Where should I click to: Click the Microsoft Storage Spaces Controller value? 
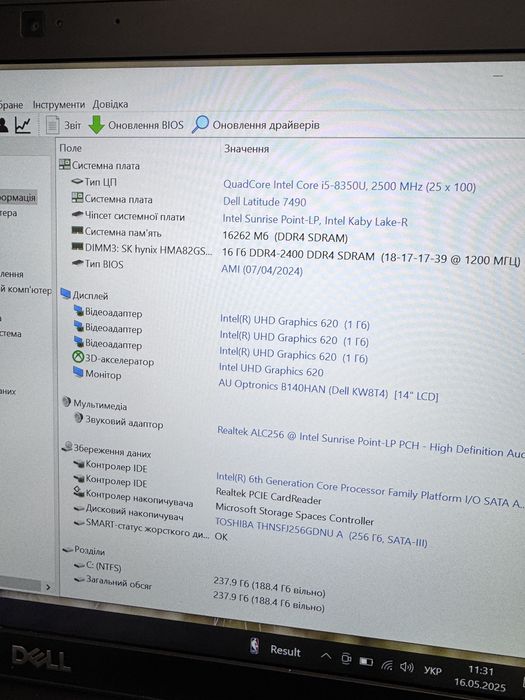[295, 514]
